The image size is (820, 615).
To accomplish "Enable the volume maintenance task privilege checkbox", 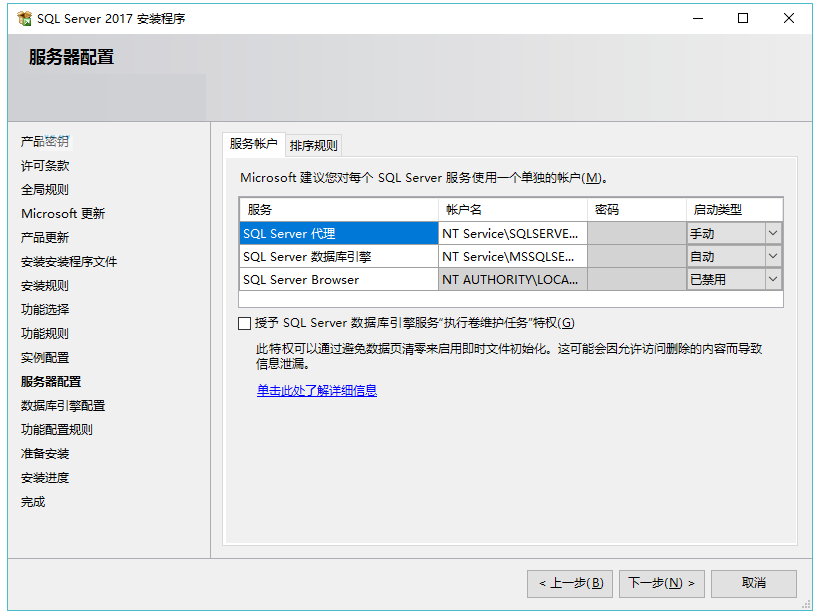I will (244, 323).
